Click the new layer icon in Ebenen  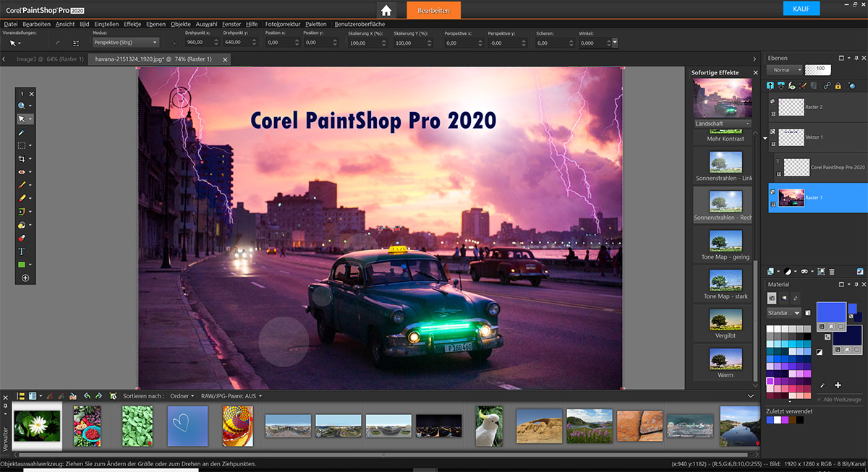(x=771, y=271)
